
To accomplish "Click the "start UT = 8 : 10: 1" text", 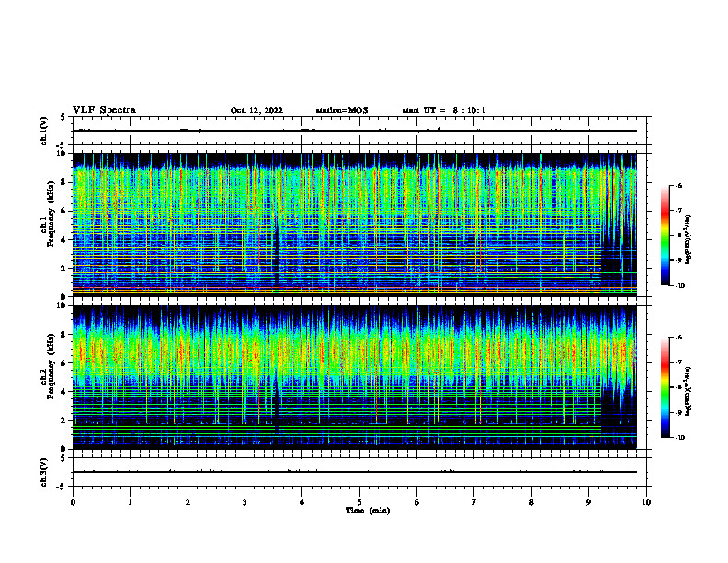I will tap(444, 110).
